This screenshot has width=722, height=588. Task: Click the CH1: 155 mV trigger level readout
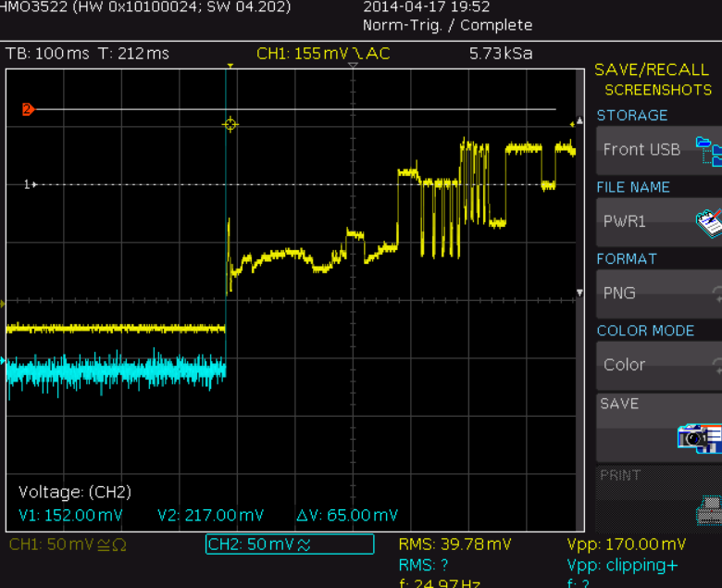pos(323,54)
